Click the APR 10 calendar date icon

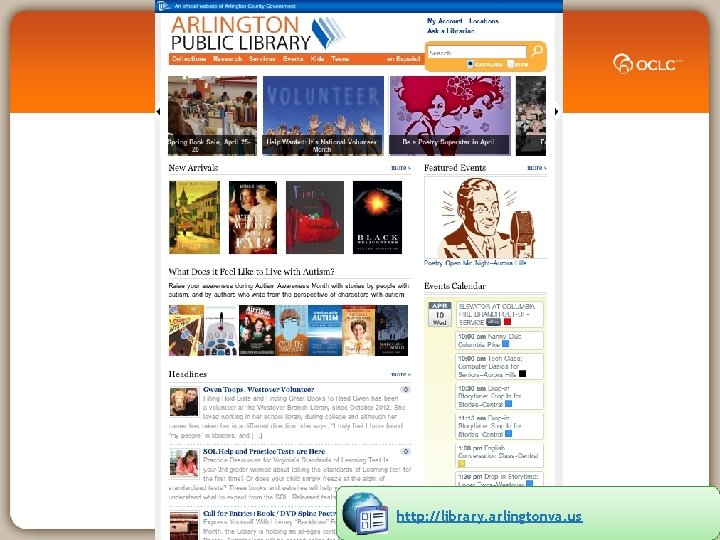tap(439, 314)
